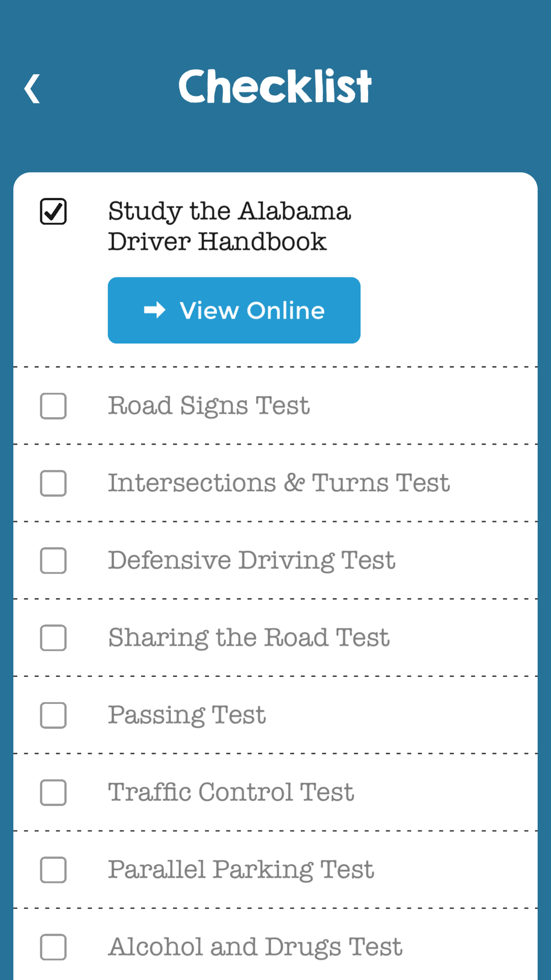Viewport: 551px width, 980px height.
Task: Click the arrow icon in View Online
Action: click(x=154, y=310)
